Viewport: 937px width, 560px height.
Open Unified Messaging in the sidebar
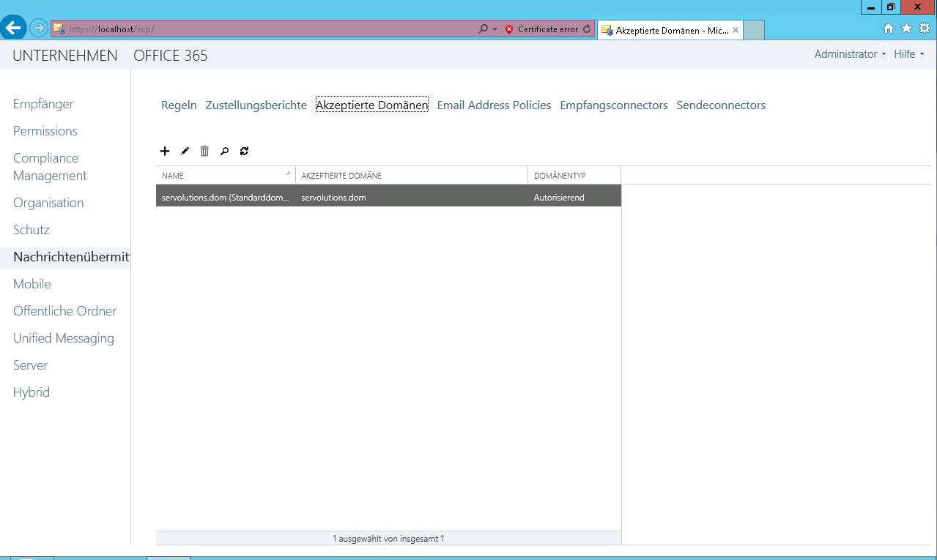point(64,338)
